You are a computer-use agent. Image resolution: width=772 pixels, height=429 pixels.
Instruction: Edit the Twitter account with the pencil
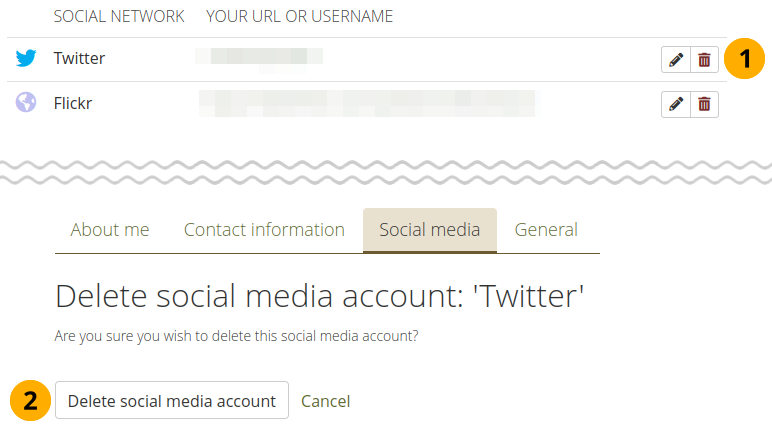tap(676, 60)
